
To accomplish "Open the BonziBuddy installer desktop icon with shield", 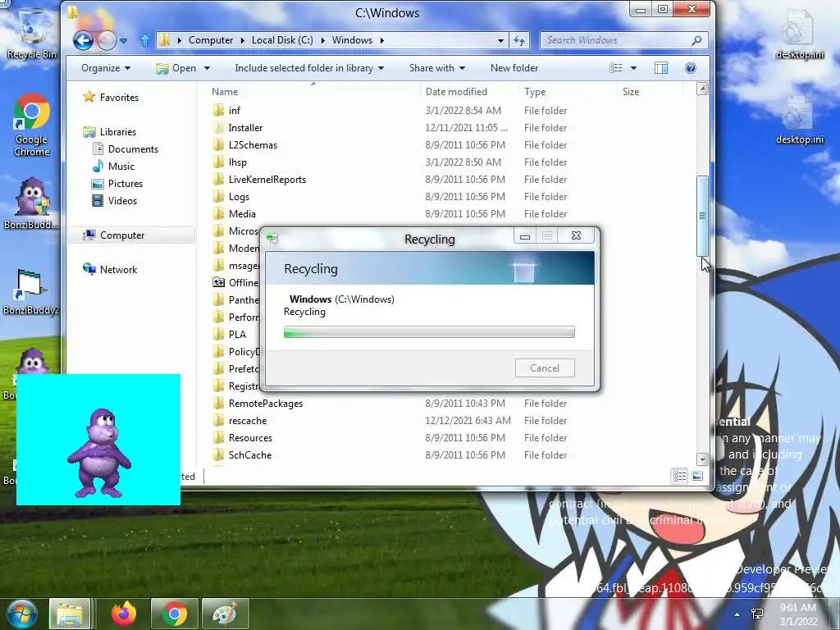I will click(31, 203).
